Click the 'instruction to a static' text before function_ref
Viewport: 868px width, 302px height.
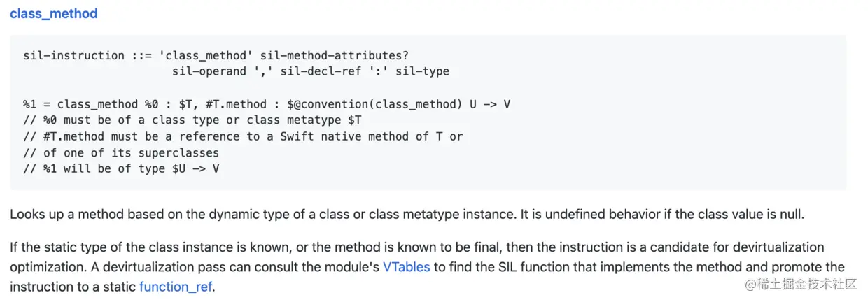click(x=73, y=287)
